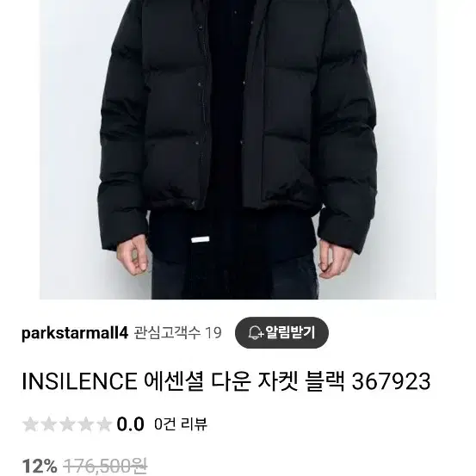
Task: Click the 0.0 rating score
Action: (x=130, y=424)
